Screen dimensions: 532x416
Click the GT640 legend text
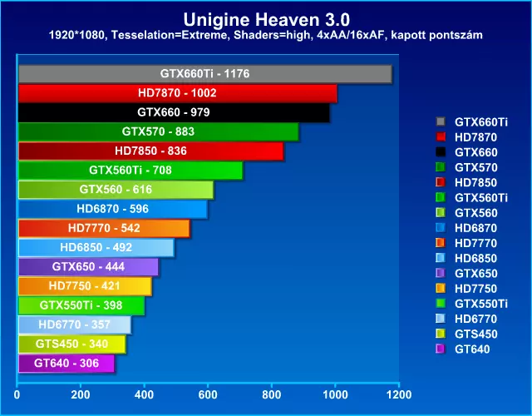pos(472,349)
